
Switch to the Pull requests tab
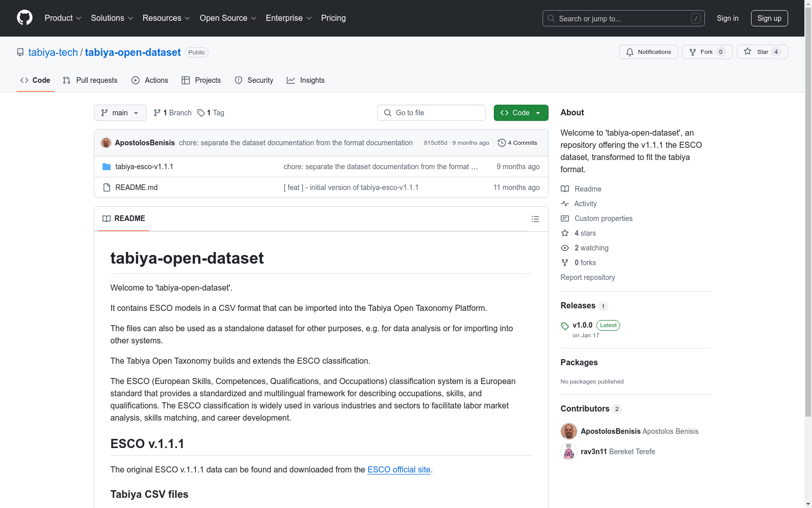click(x=90, y=80)
